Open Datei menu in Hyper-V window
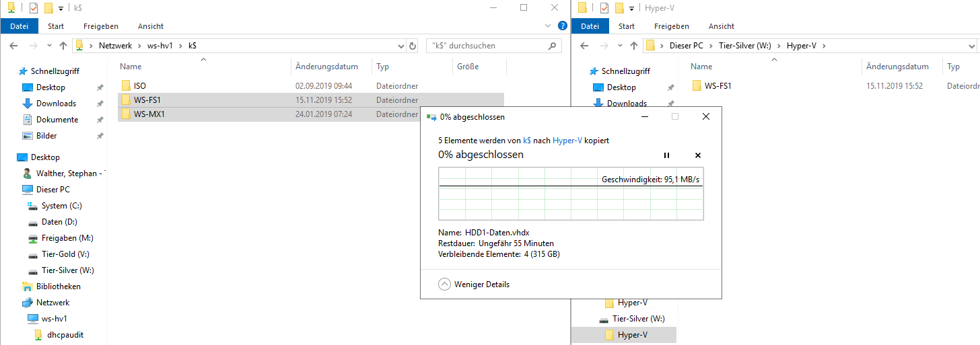Screen dimensions: 980x345 tap(590, 26)
